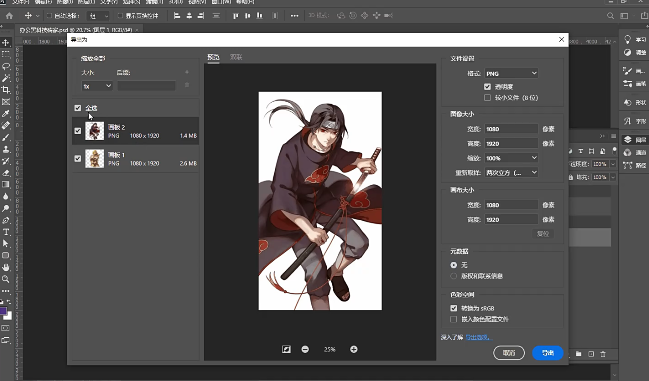
Task: Enable the 嵌入颜色配置文件 checkbox
Action: pyautogui.click(x=454, y=319)
